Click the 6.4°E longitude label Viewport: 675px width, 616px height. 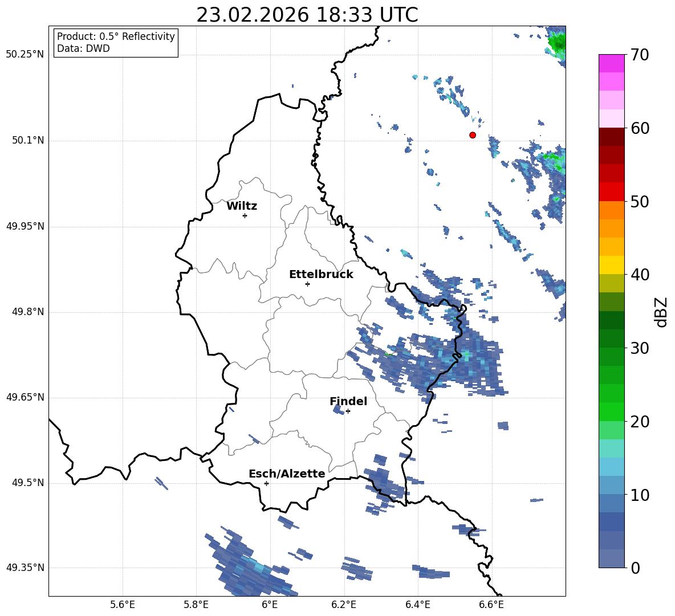tap(417, 605)
